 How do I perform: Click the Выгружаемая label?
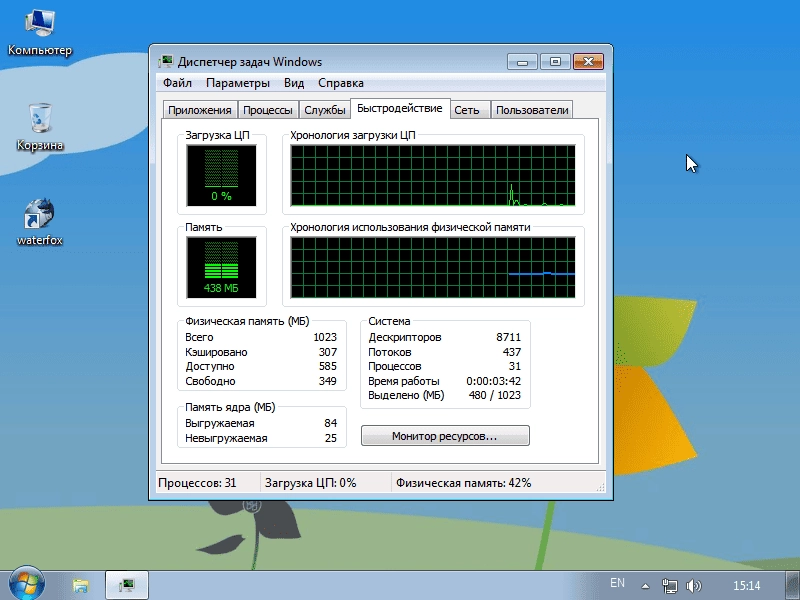(x=219, y=423)
